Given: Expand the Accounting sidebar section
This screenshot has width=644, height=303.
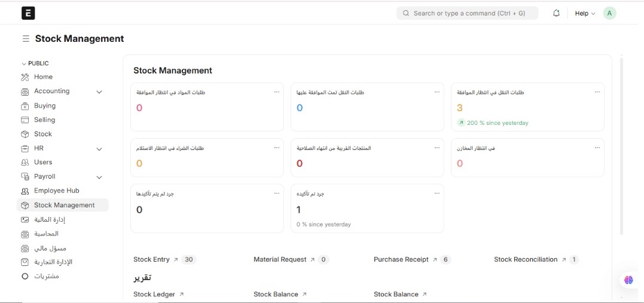Looking at the screenshot, I should (99, 92).
